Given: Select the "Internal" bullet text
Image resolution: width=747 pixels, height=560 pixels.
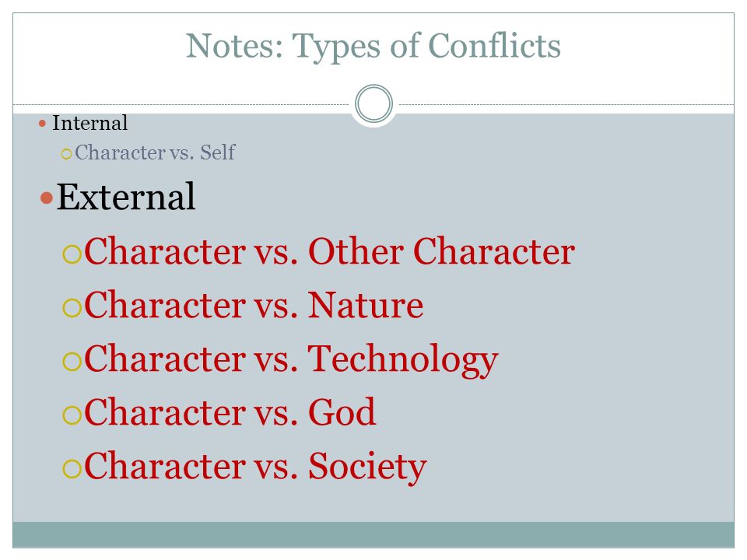Looking at the screenshot, I should tap(90, 123).
